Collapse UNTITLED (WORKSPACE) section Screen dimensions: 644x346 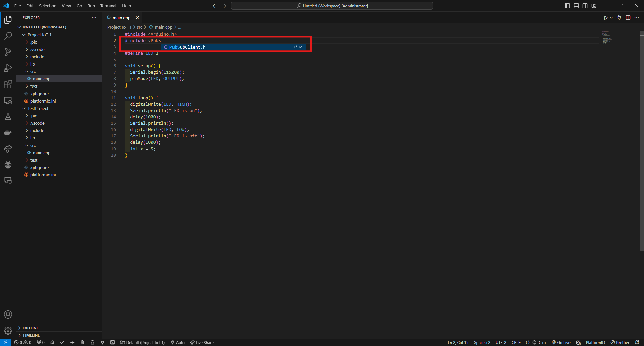pyautogui.click(x=59, y=27)
